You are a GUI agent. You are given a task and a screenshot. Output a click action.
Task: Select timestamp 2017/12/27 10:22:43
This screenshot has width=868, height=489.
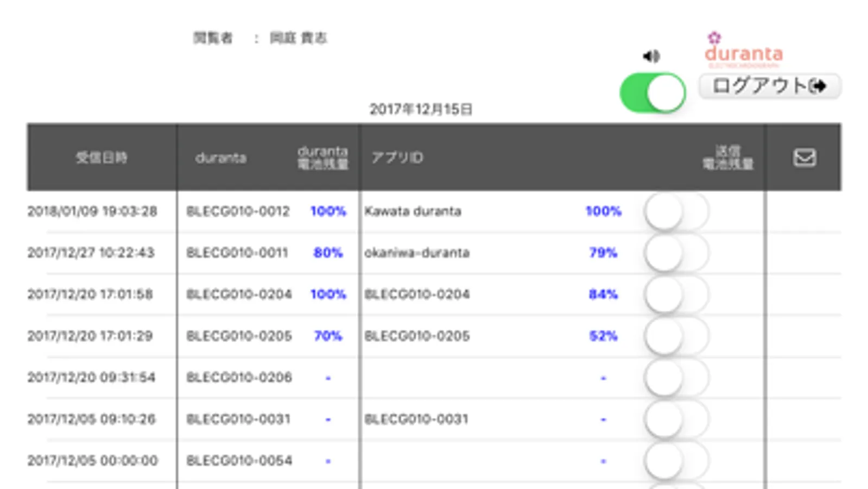click(x=91, y=253)
